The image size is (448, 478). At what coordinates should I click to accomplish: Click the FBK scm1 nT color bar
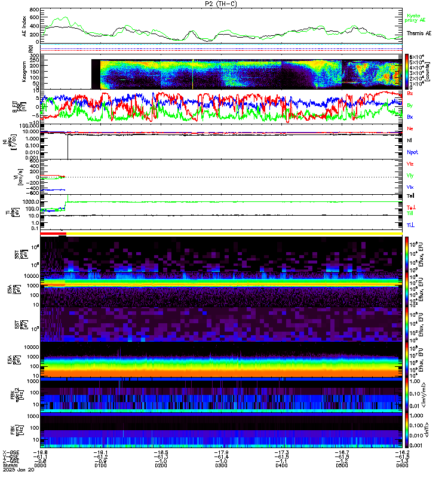(407, 430)
